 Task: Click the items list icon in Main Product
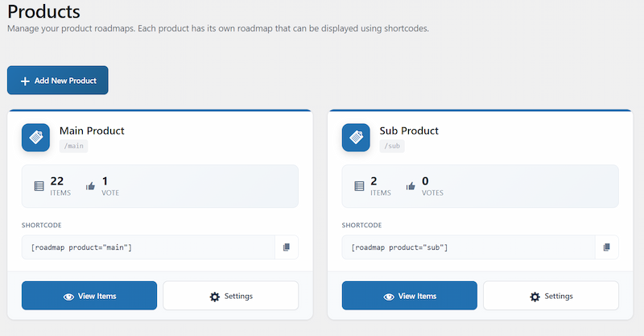(39, 186)
